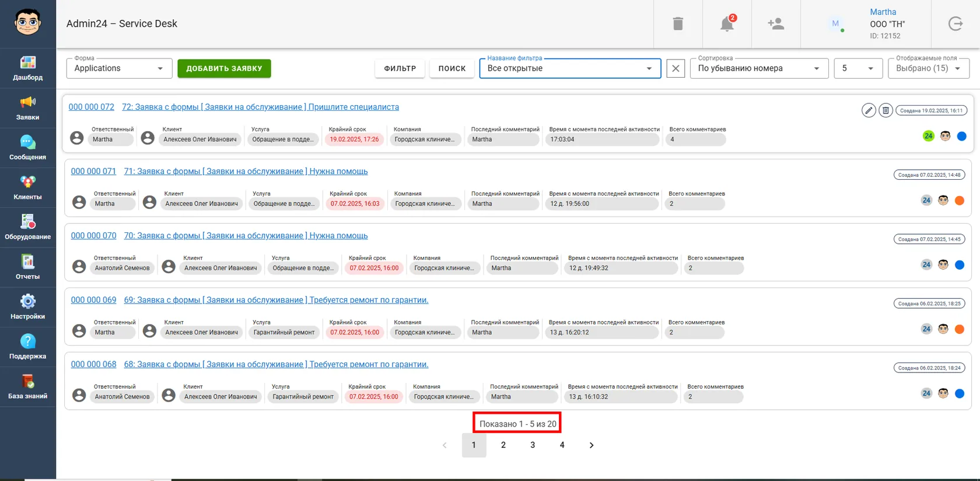Open Настройки in the sidebar

[x=28, y=308]
